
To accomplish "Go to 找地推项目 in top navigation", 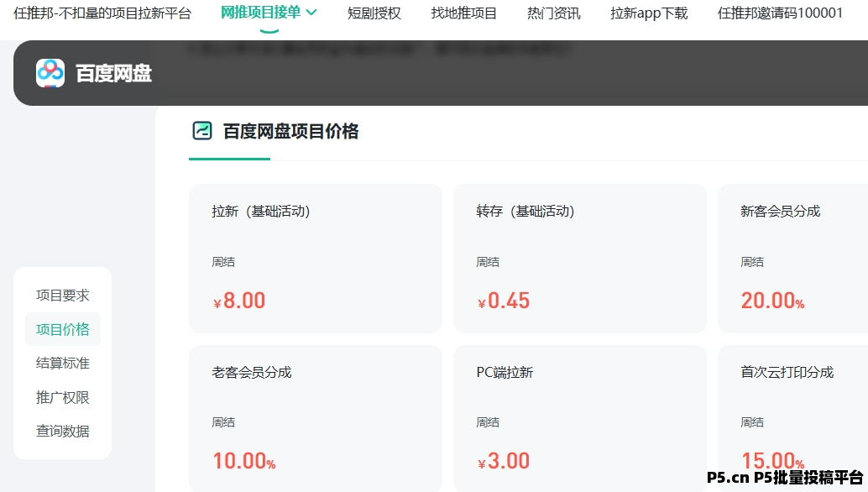I will tap(464, 13).
